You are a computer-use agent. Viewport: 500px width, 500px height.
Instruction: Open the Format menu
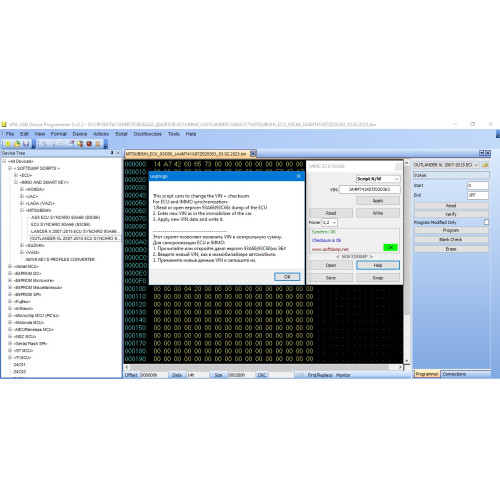(59, 134)
